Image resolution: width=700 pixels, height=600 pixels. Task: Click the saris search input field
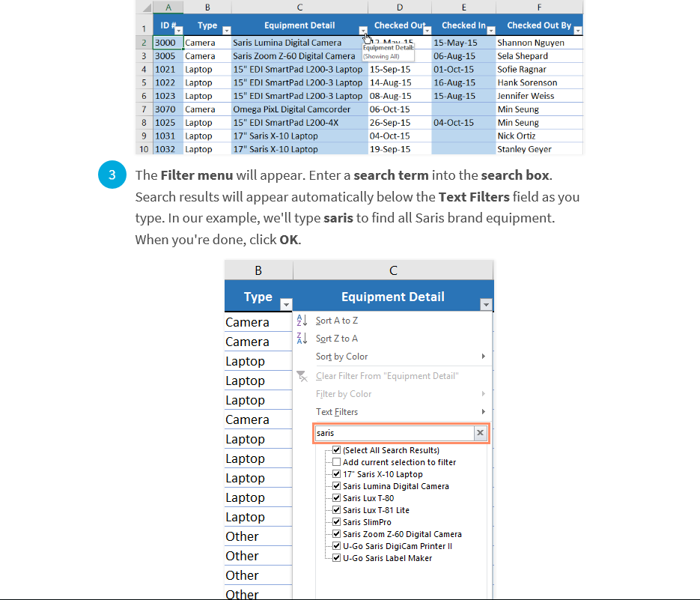(x=395, y=433)
